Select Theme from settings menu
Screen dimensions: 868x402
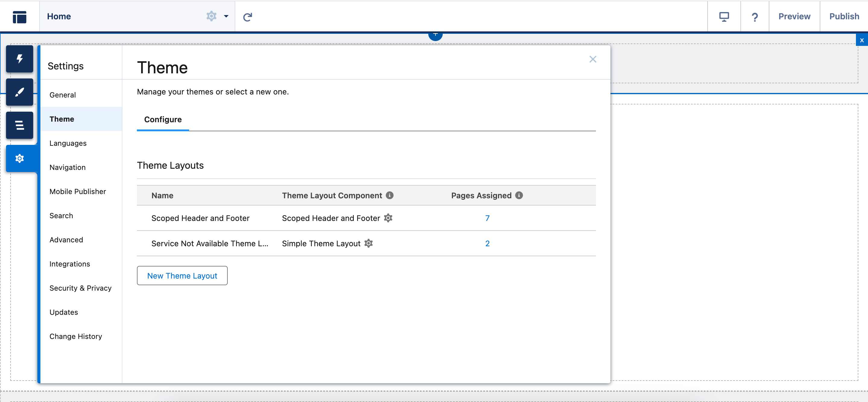pos(62,119)
